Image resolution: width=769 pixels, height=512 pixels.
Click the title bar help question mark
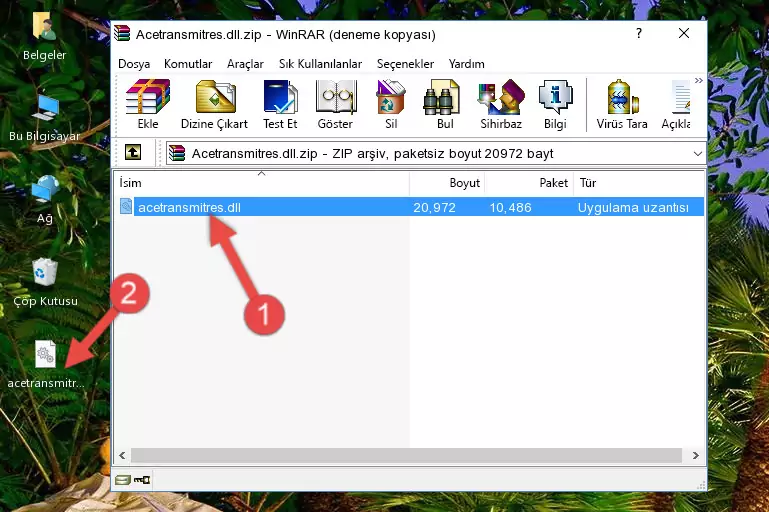coord(639,33)
